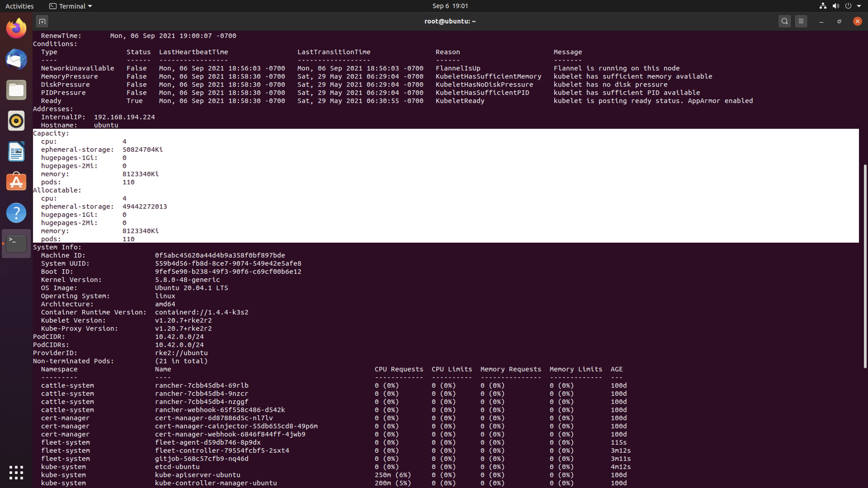Click the Boot ID value
This screenshot has height=488, width=868.
(x=228, y=271)
